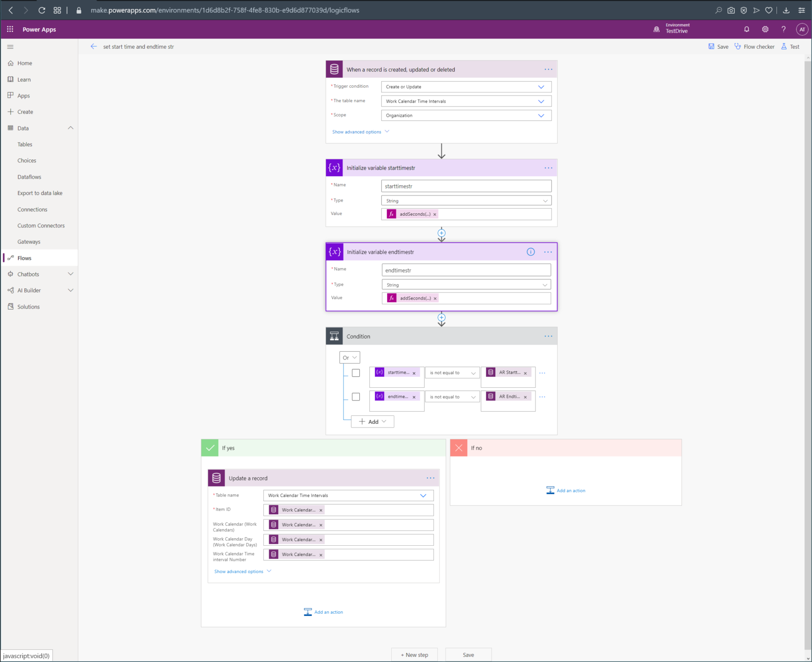Viewport: 812px width, 662px height.
Task: Open the Or operator dropdown in Condition
Action: [349, 357]
